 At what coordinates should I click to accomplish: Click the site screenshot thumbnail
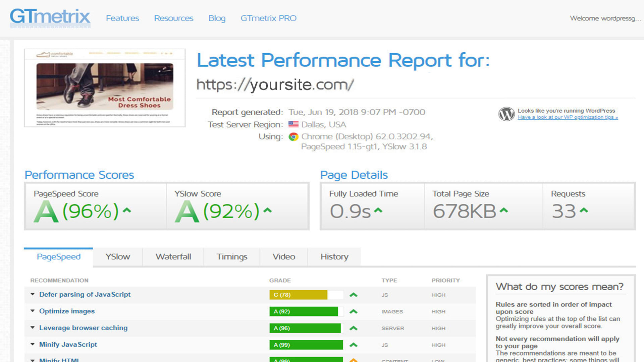pos(105,88)
